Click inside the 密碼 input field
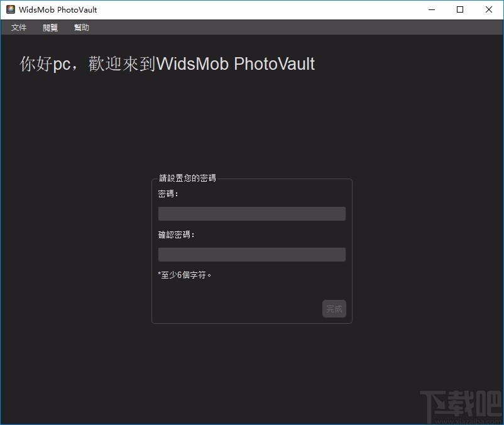The width and height of the screenshot is (504, 425). [x=251, y=213]
